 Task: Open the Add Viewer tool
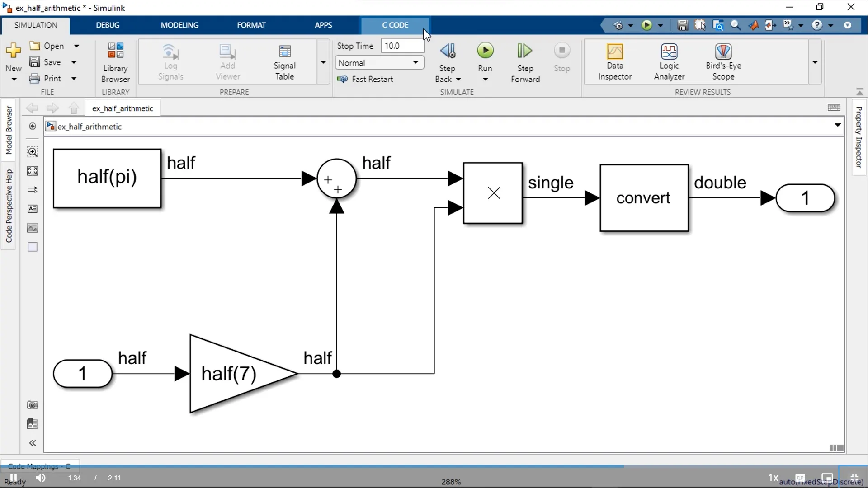[x=228, y=62]
